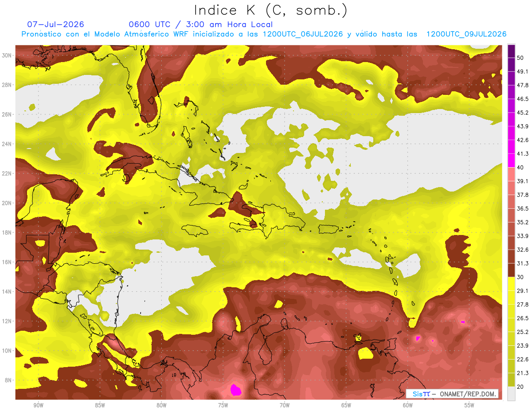Click the latitude axis label '30N'

(x=7, y=55)
